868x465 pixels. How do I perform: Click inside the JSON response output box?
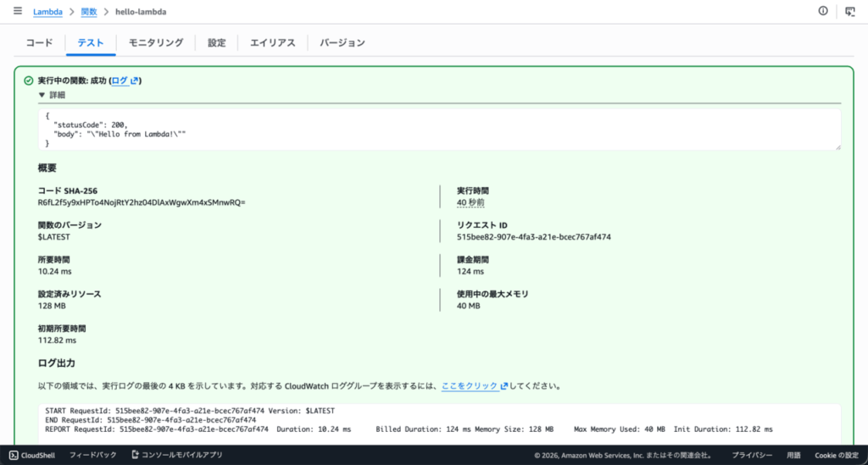coord(440,130)
